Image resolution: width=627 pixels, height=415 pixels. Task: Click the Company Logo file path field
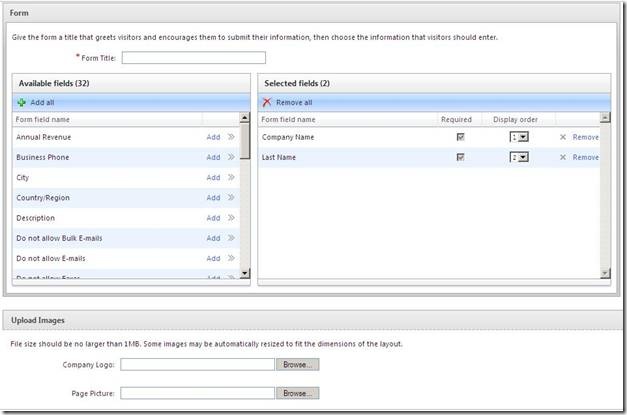(198, 365)
